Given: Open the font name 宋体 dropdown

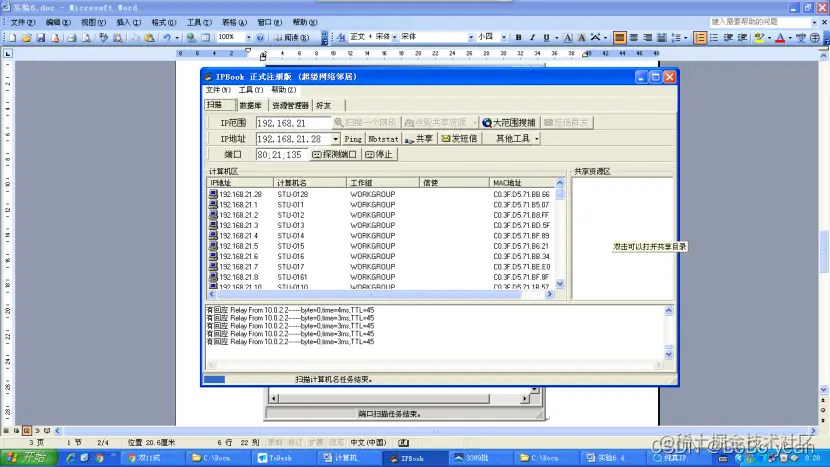Looking at the screenshot, I should click(x=471, y=37).
